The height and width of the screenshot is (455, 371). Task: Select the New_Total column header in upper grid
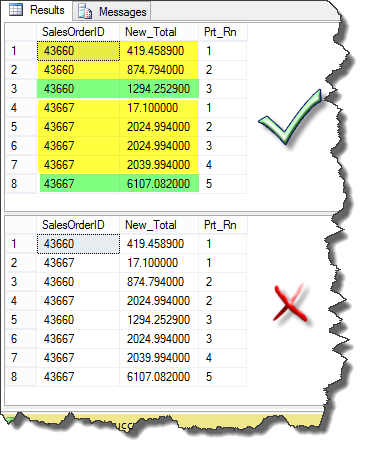[159, 32]
